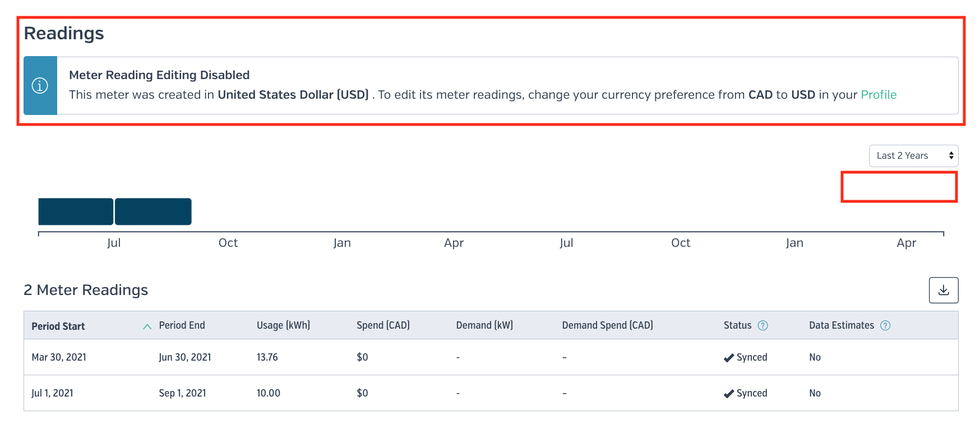Click Synced status text in Jul 1 row
This screenshot has height=433, width=980.
pyautogui.click(x=752, y=393)
